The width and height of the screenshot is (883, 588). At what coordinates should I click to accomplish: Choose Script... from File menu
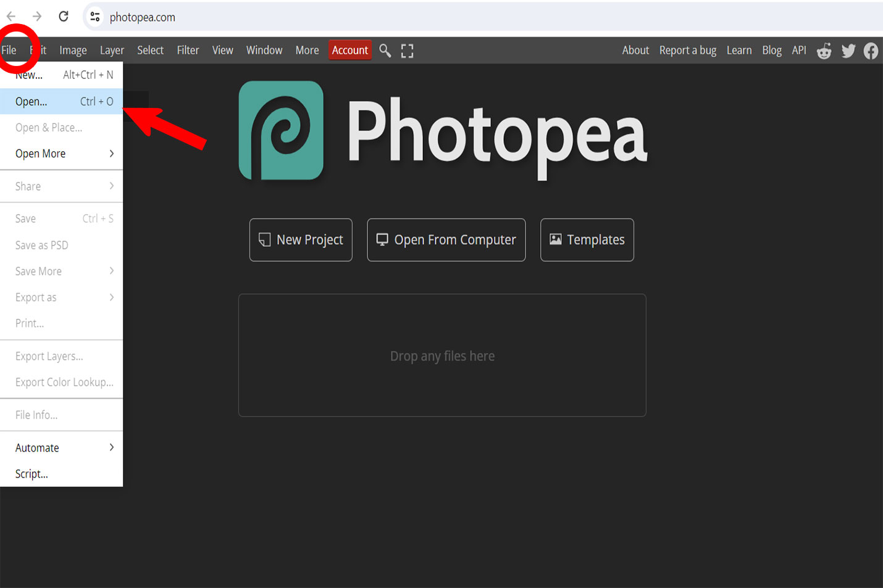coord(62,474)
